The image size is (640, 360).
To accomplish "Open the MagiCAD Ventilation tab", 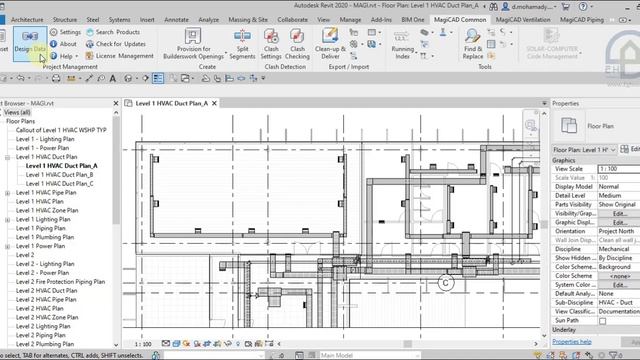I will click(523, 20).
